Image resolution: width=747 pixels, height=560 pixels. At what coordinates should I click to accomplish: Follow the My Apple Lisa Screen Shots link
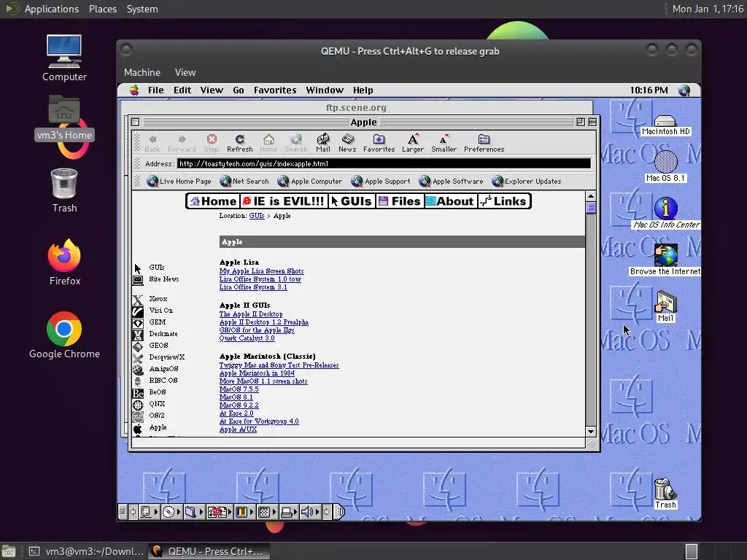(x=262, y=271)
